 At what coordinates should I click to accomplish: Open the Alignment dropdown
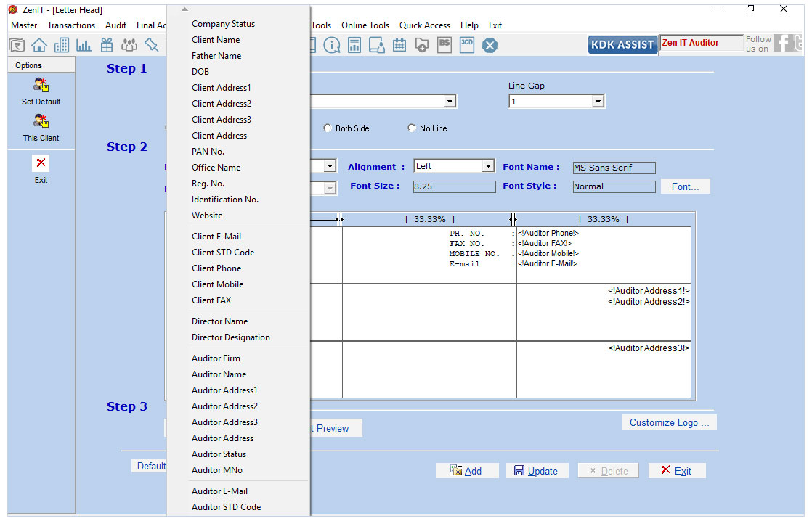click(x=488, y=166)
